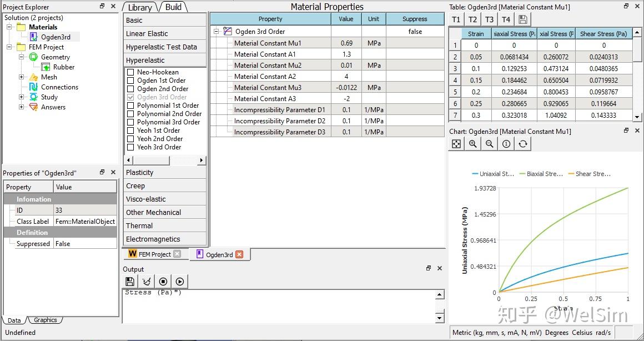Check the Yeoh 3rd Order model

point(130,147)
